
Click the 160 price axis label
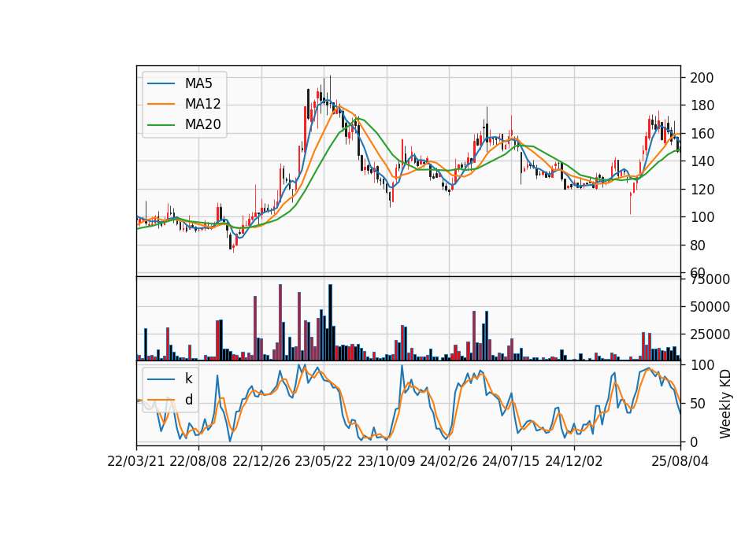[x=702, y=134]
